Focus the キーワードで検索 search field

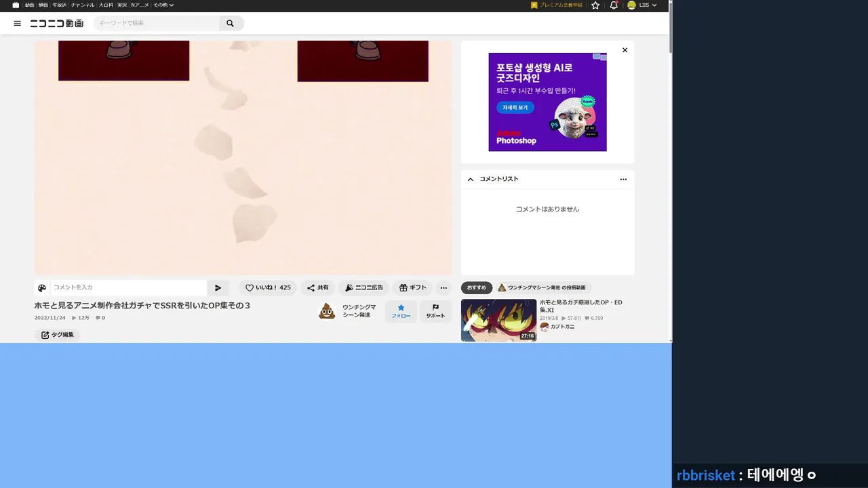(x=157, y=23)
